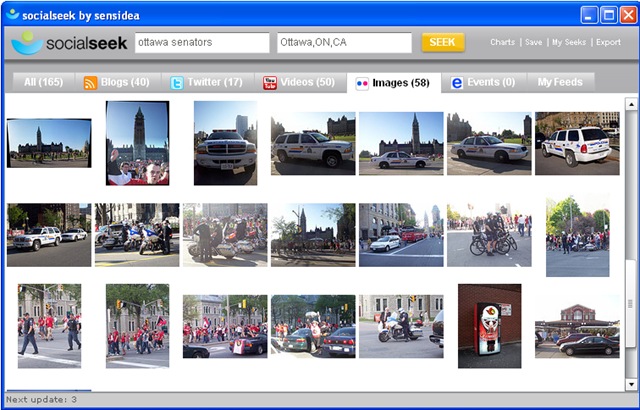
Task: Open first Parliament building thumbnail
Action: pyautogui.click(x=48, y=143)
